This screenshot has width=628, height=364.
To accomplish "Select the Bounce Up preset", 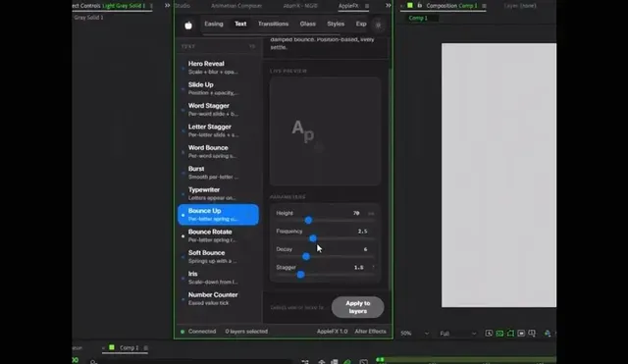I will tap(218, 215).
